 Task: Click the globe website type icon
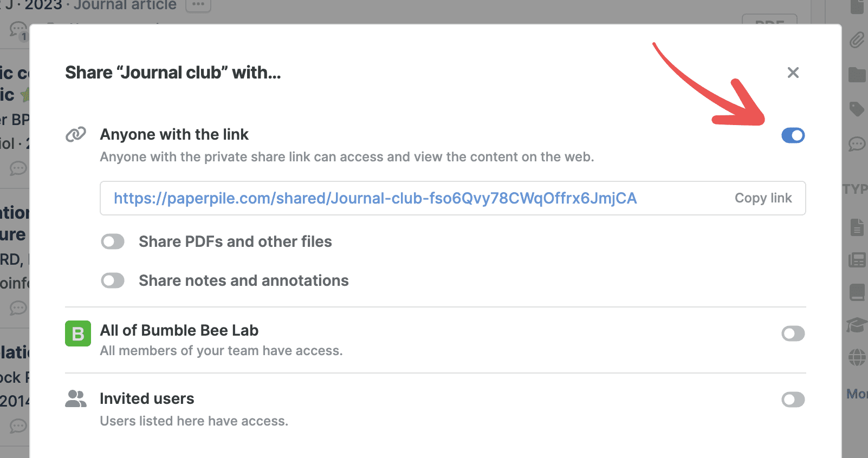(857, 357)
